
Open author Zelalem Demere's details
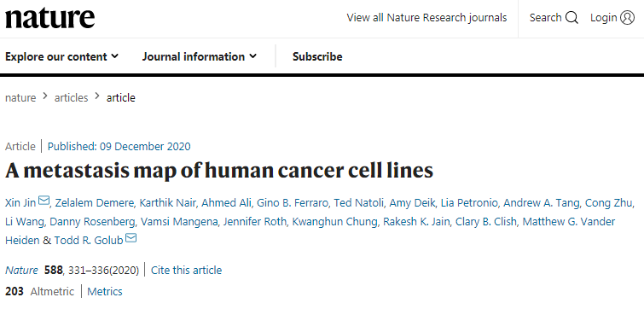click(95, 203)
